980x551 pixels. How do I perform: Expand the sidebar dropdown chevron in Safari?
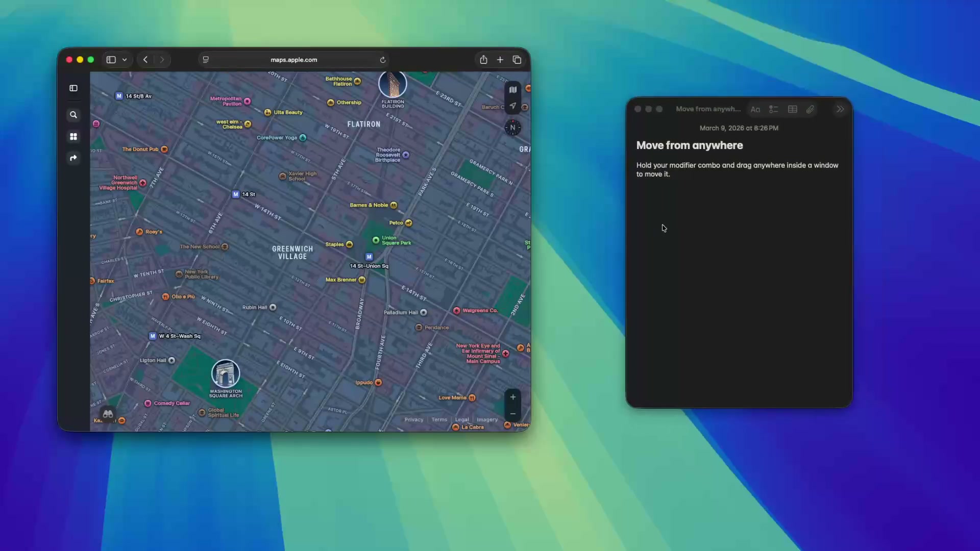[124, 60]
